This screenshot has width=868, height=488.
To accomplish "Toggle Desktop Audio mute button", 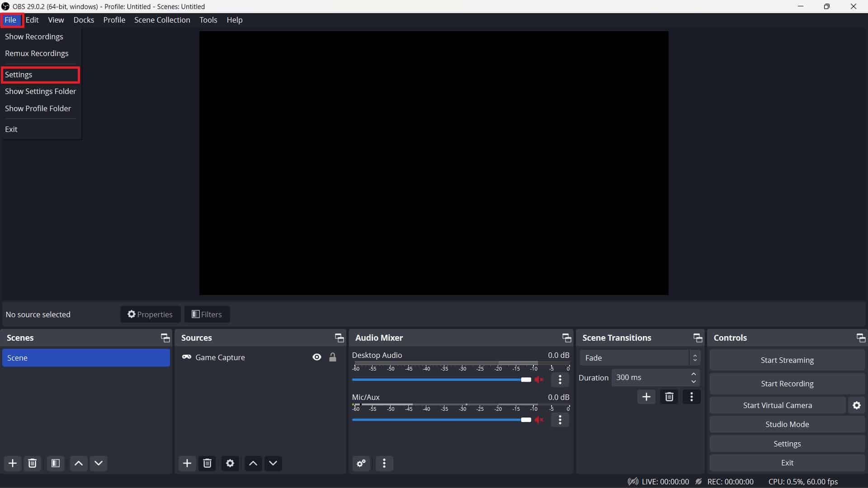I will pyautogui.click(x=538, y=379).
